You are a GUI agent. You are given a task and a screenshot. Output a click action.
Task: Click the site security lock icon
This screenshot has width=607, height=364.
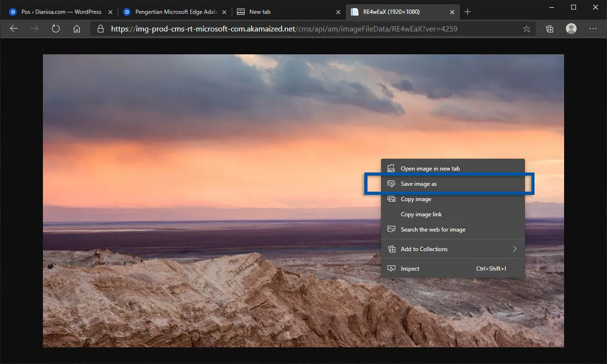[x=100, y=29]
